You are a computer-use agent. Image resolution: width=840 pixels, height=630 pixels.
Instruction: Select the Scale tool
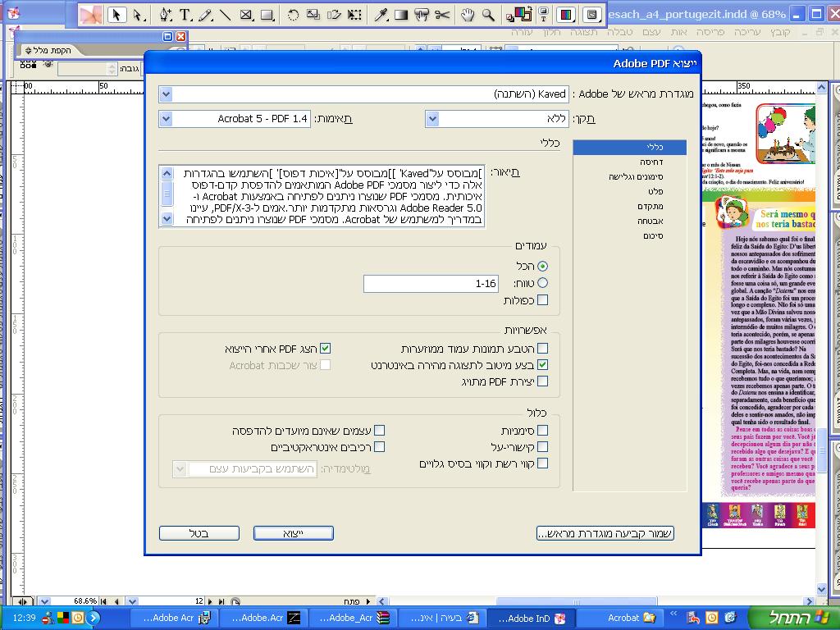point(313,15)
